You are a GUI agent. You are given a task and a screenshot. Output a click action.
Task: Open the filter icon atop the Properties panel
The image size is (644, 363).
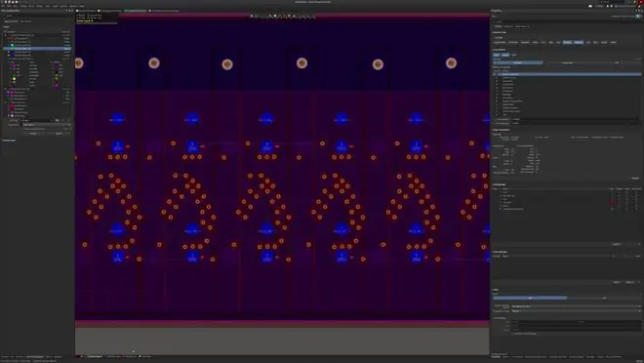638,16
